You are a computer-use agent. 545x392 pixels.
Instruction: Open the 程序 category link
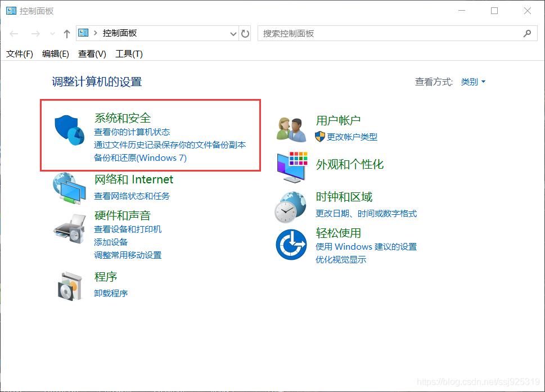106,277
